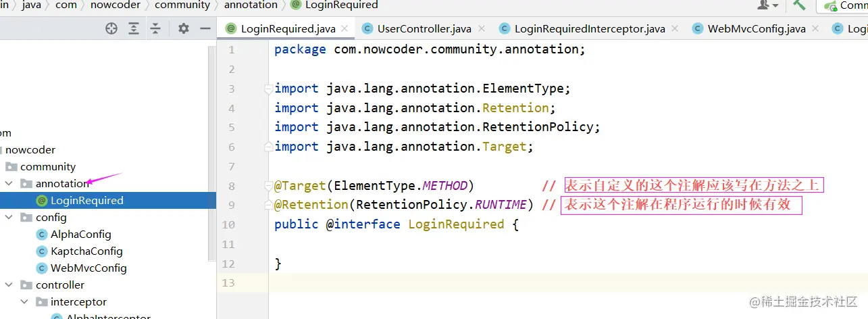Image resolution: width=868 pixels, height=319 pixels.
Task: Collapse the imports fold marker at line 3
Action: [268, 88]
